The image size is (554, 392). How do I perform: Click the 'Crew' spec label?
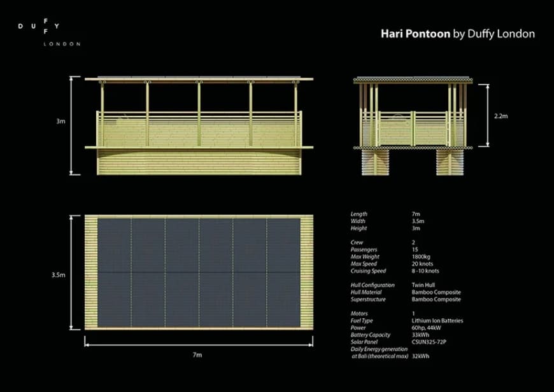pyautogui.click(x=357, y=242)
